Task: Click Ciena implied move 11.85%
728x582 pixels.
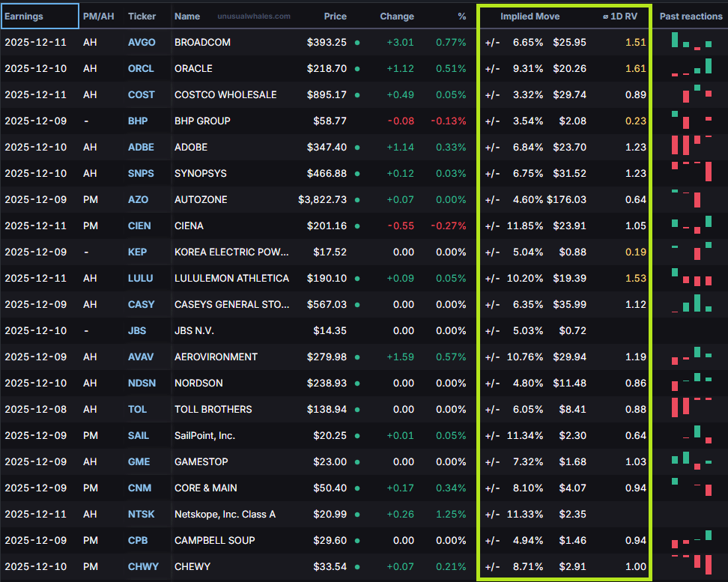Action: tap(524, 225)
